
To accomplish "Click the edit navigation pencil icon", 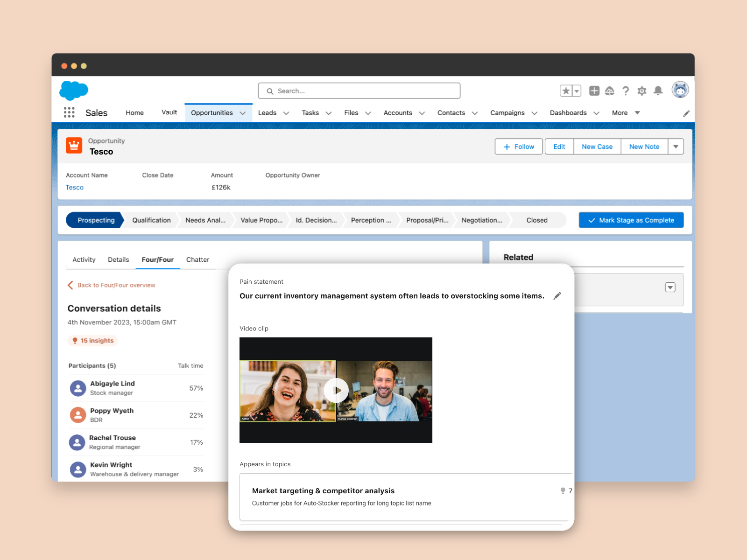I will coord(686,113).
